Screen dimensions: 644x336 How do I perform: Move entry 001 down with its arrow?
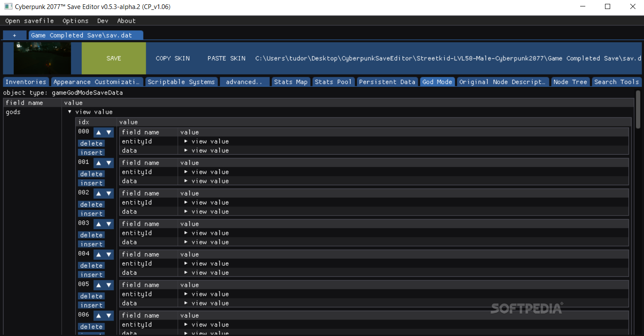(109, 163)
